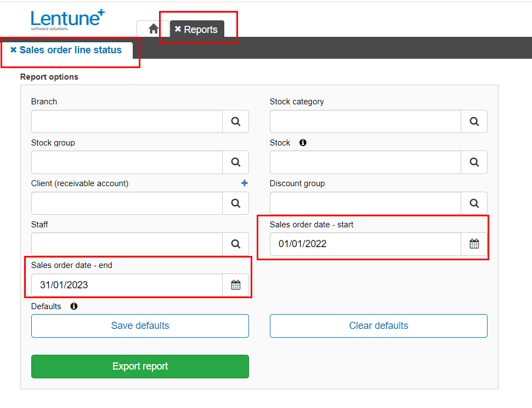
Task: Focus the Stock group input field
Action: tap(127, 162)
